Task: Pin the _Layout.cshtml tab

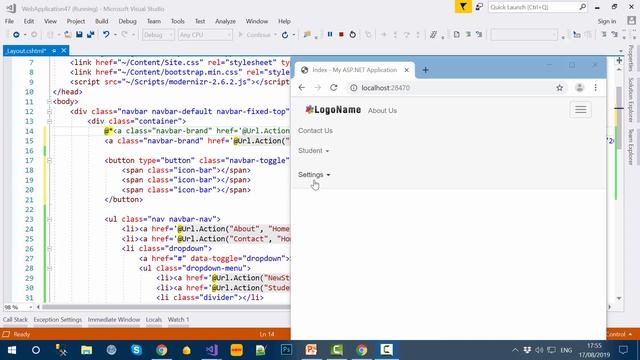Action: [x=54, y=51]
